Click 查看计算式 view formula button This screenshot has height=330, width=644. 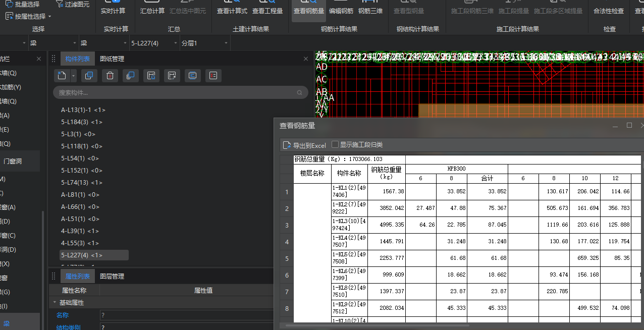click(232, 8)
